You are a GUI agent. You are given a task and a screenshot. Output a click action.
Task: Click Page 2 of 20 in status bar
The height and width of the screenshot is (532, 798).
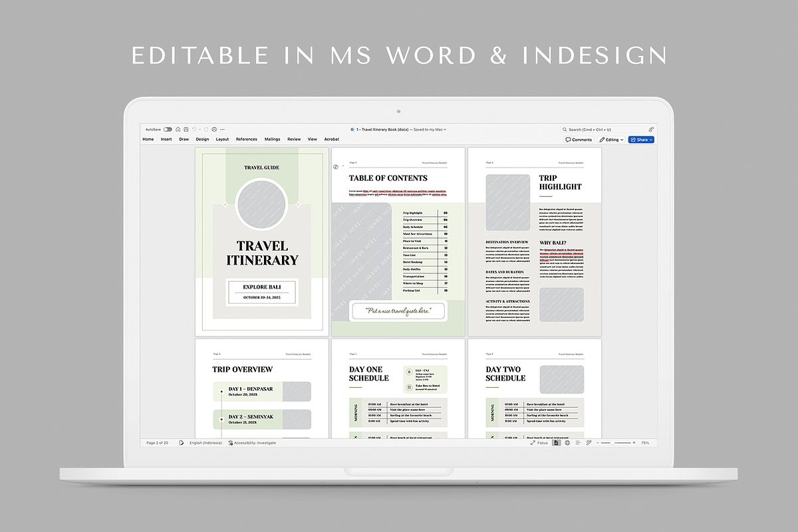click(158, 443)
